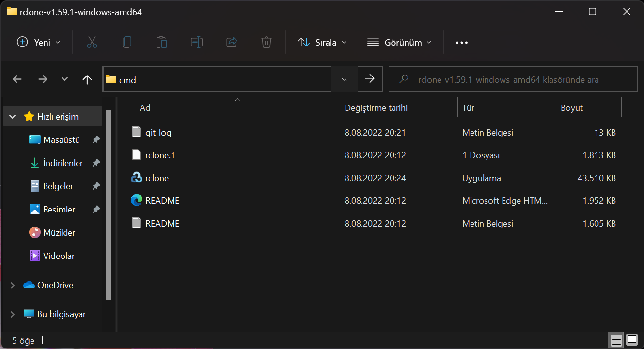Click the 43.510 KB size value
This screenshot has width=644, height=349.
597,178
